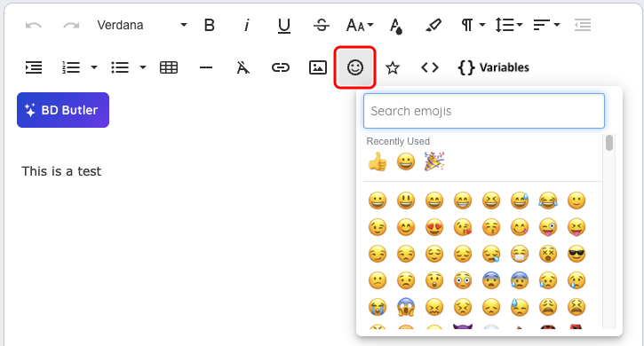
Task: Insert an image
Action: (318, 67)
